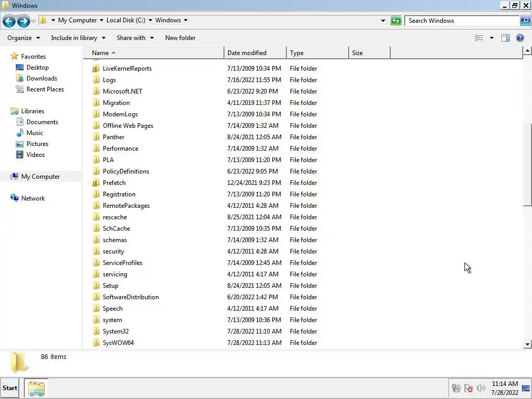Open the recent pages dropdown arrow
This screenshot has height=399, width=532.
33,21
